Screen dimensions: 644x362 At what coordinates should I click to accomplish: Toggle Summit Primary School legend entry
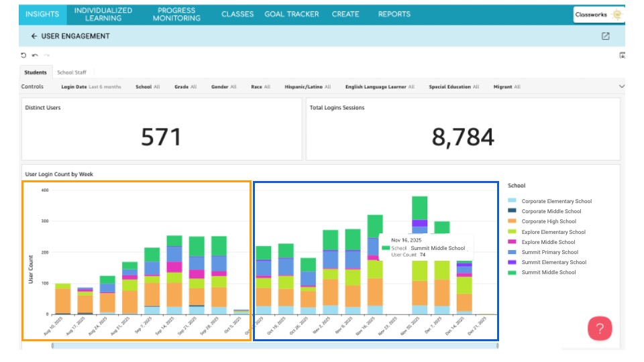coord(549,252)
